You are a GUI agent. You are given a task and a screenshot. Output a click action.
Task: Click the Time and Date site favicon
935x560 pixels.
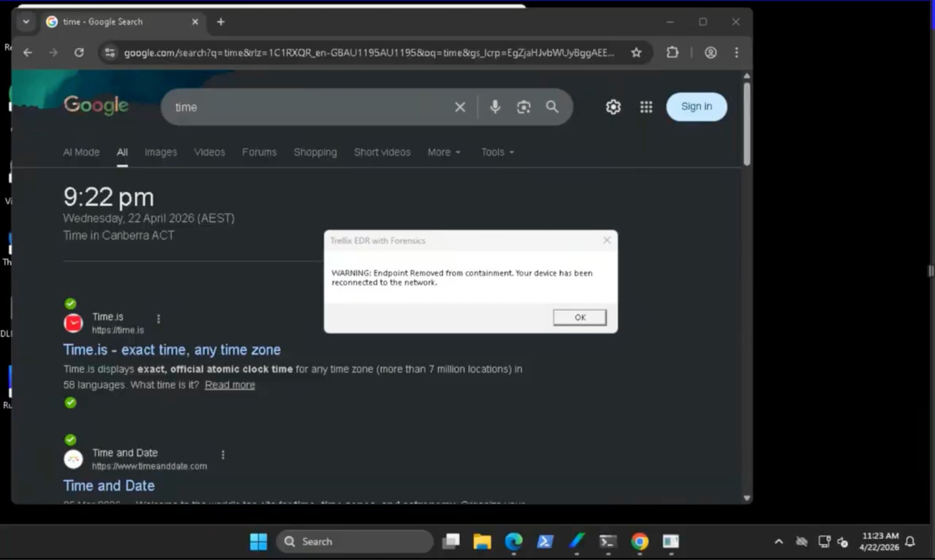coord(73,459)
